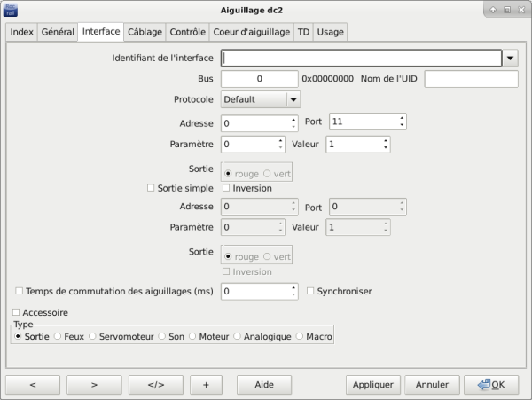Select the Macro type radio button
Screen dimensions: 532x400
point(300,337)
